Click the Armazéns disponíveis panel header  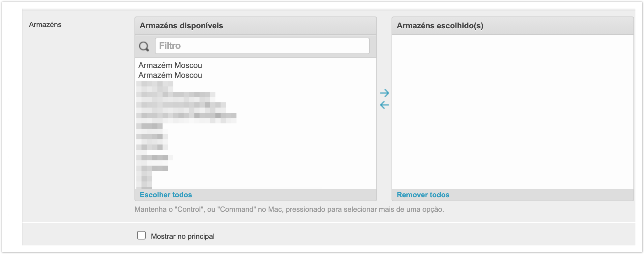click(255, 26)
